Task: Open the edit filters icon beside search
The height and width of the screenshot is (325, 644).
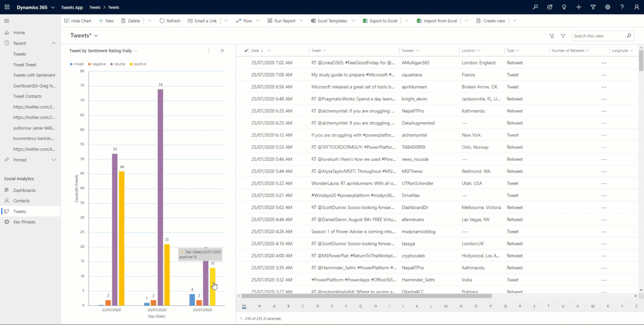Action: click(552, 36)
